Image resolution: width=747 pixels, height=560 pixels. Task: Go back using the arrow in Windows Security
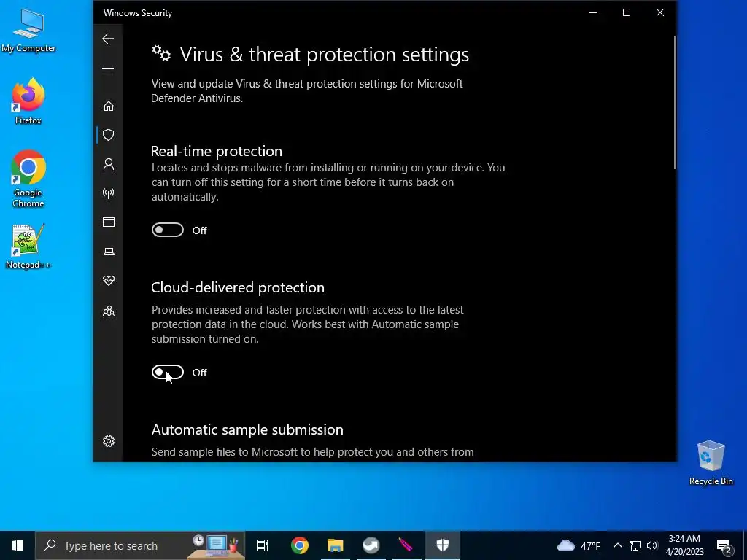[x=108, y=39]
